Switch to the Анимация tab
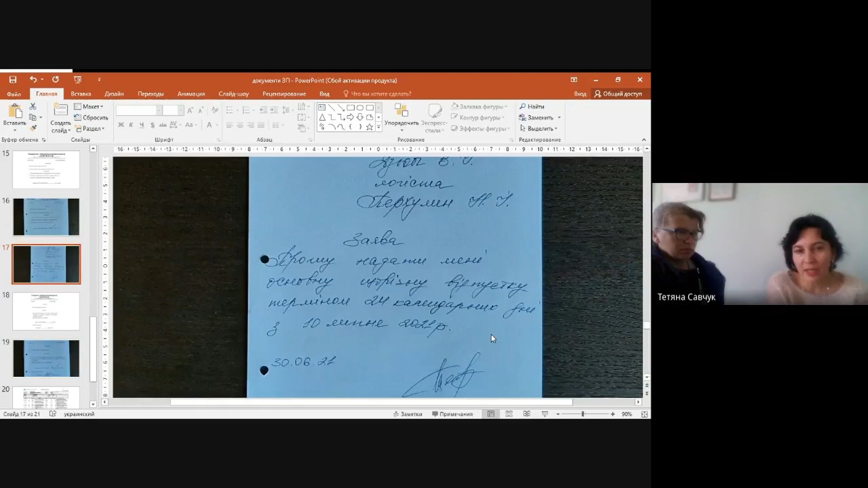 pos(191,94)
